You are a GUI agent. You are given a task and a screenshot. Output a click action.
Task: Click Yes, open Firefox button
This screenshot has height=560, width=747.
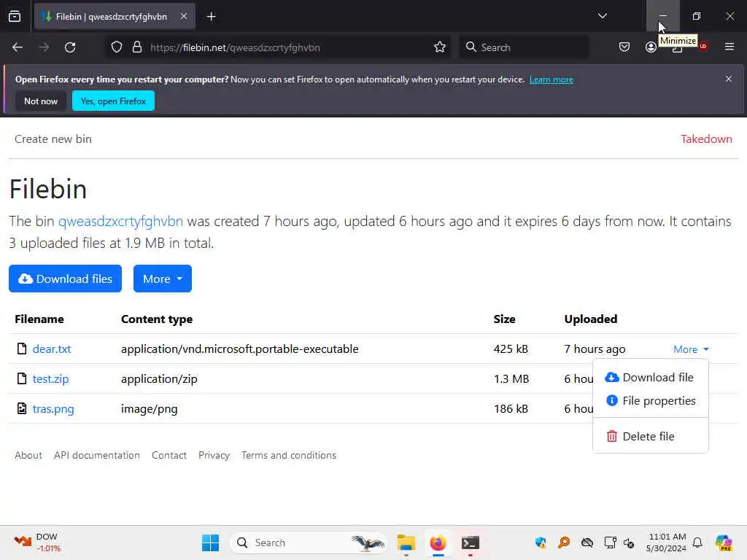113,101
